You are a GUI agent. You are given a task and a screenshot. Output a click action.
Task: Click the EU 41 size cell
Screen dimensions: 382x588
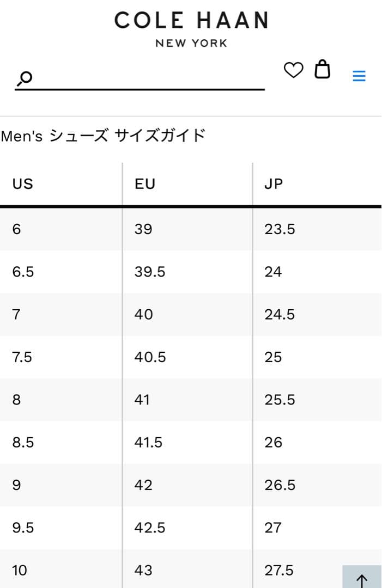pyautogui.click(x=143, y=400)
